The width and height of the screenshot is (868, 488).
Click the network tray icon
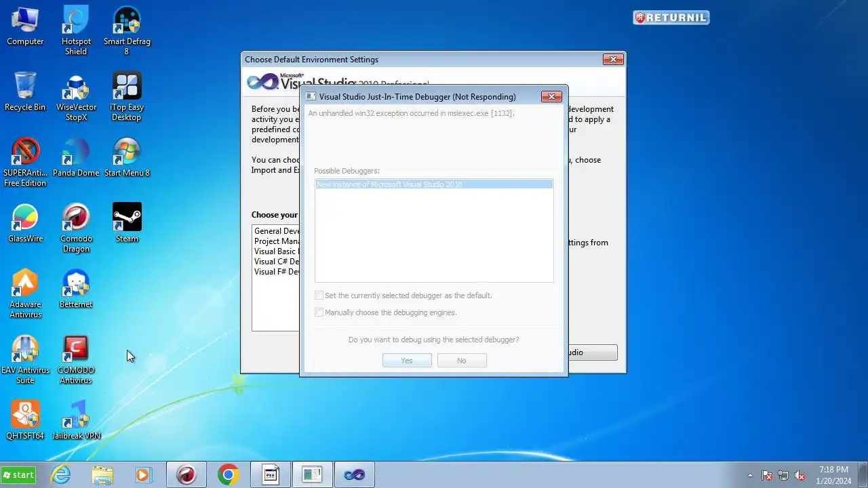783,475
